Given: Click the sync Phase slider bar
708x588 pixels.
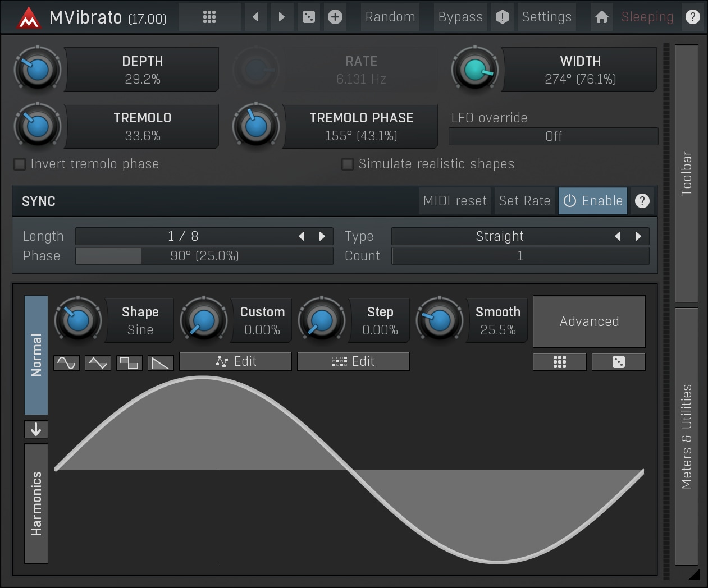Looking at the screenshot, I should tap(204, 256).
